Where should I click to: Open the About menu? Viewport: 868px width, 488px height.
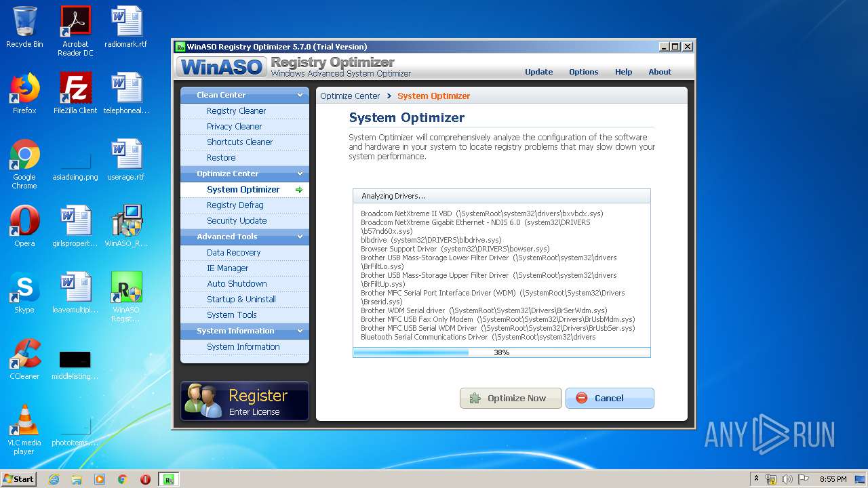[x=660, y=72]
